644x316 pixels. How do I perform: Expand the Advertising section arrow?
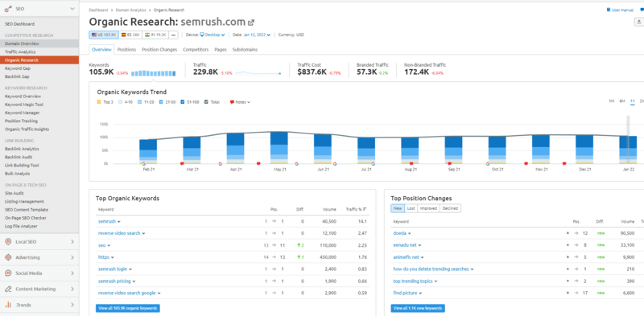[72, 257]
